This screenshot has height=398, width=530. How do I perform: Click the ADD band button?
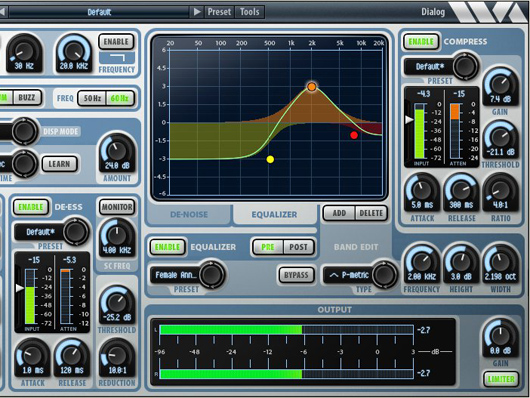click(x=339, y=213)
